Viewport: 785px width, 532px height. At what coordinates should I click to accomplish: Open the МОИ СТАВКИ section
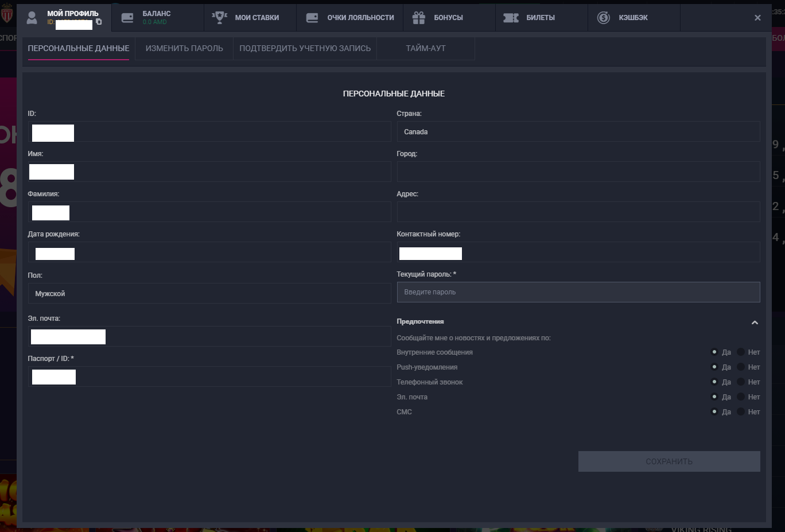pyautogui.click(x=250, y=18)
